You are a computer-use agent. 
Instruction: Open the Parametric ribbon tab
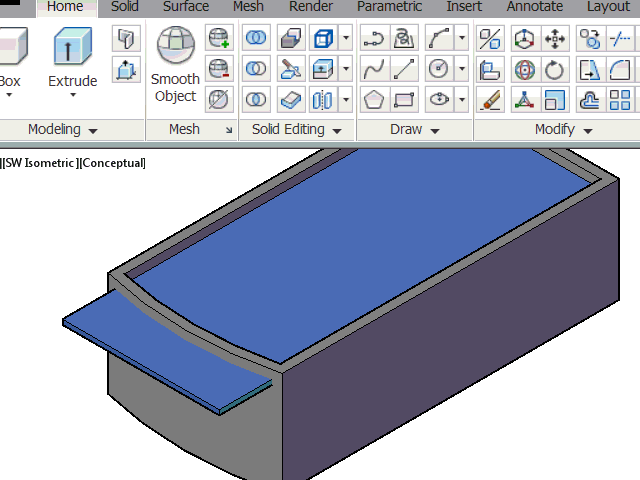tap(389, 7)
